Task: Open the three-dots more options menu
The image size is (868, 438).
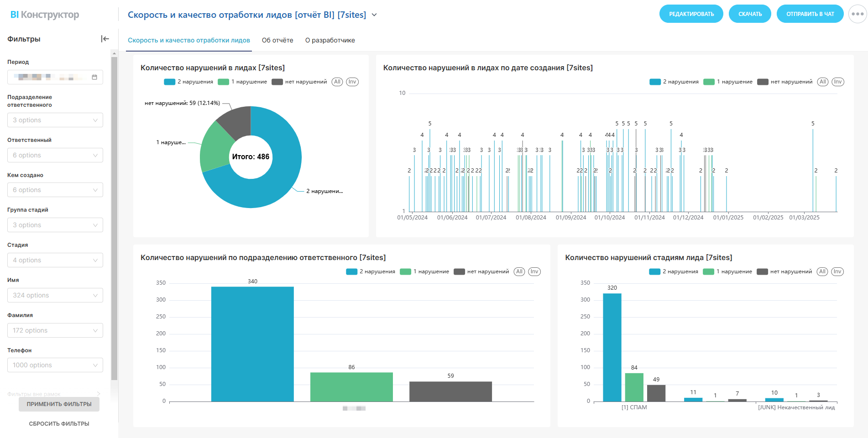Action: pyautogui.click(x=858, y=14)
